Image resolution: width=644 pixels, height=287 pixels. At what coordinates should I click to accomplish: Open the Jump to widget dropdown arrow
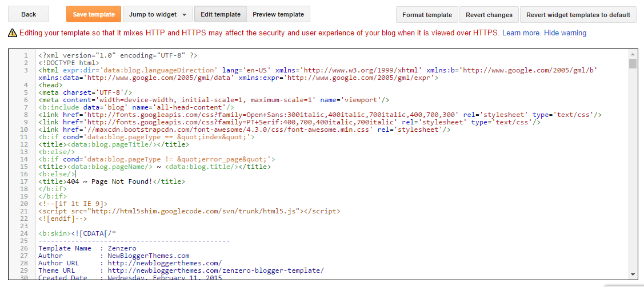(x=184, y=15)
